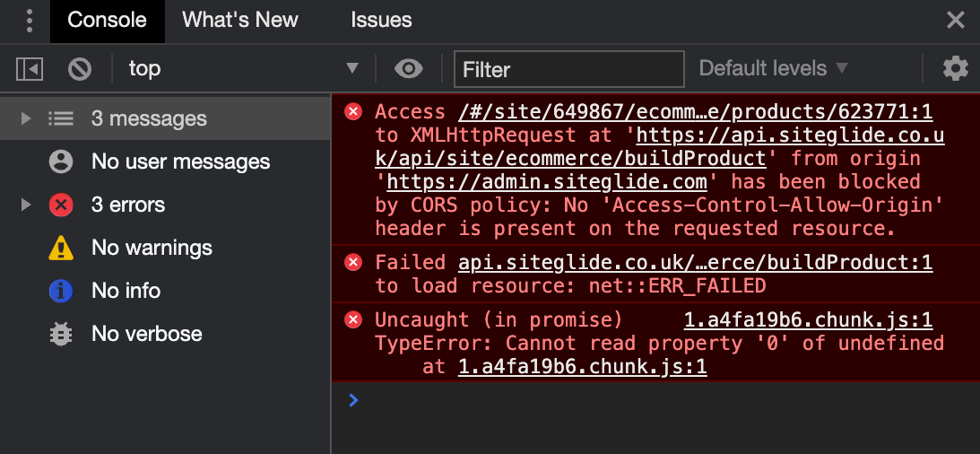Open the Default levels dropdown
The image size is (980, 454).
[773, 68]
